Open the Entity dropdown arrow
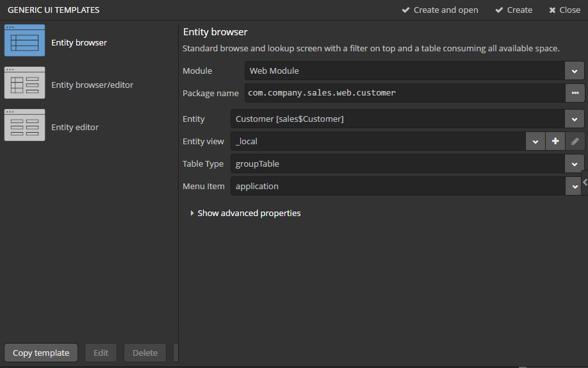 tap(575, 119)
